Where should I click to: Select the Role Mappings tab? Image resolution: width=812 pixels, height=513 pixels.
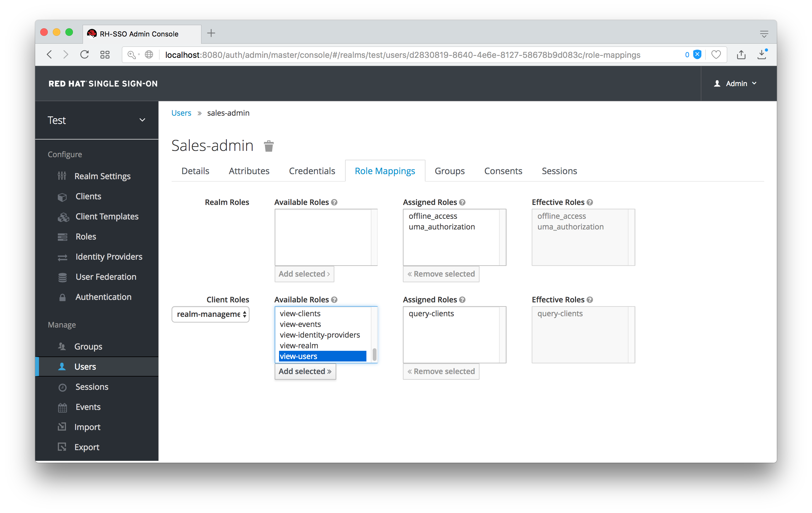coord(384,171)
